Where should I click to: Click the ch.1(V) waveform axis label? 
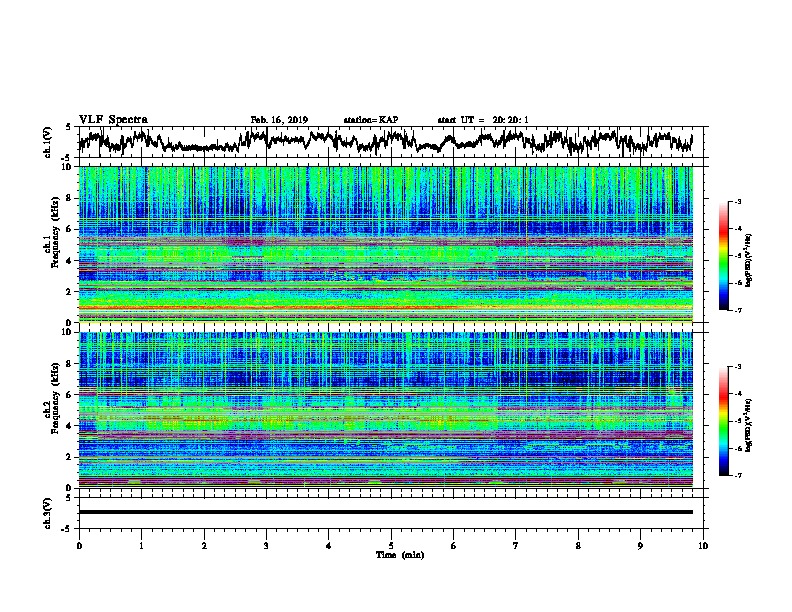click(x=48, y=142)
